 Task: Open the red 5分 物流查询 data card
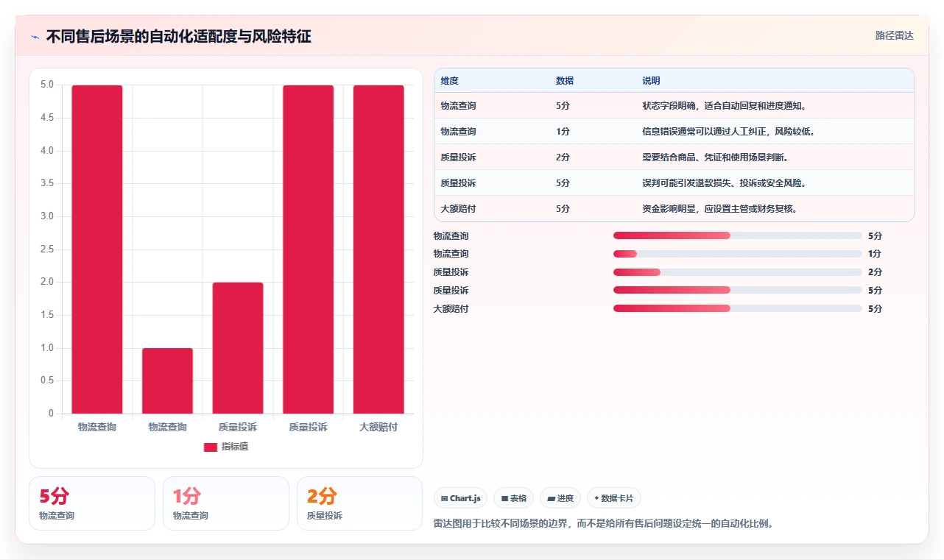[x=92, y=503]
